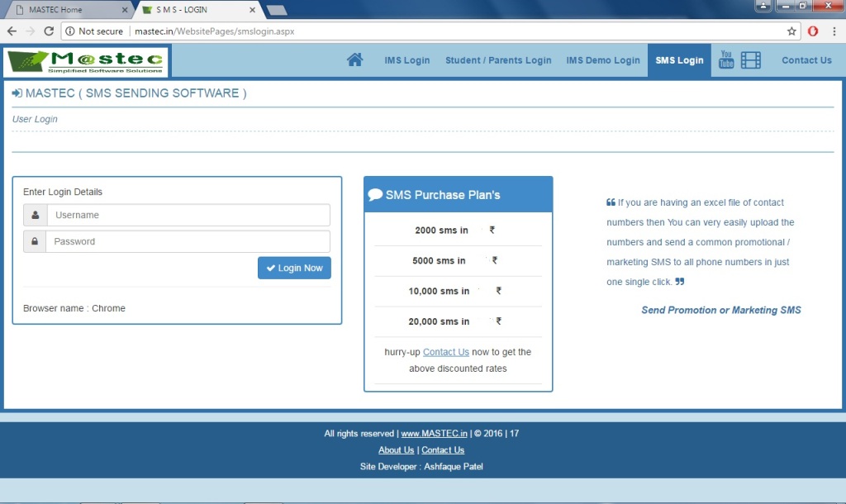846x504 pixels.
Task: Go back using browser back arrow
Action: (12, 31)
